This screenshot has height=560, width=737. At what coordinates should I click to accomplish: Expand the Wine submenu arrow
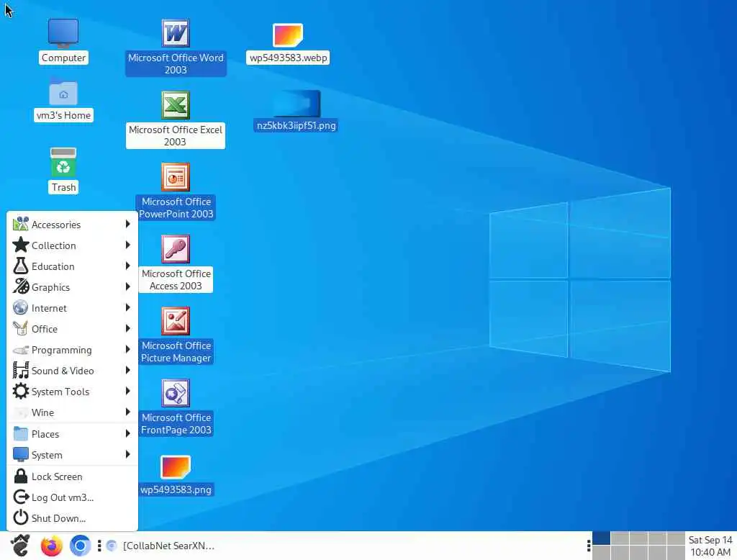127,412
